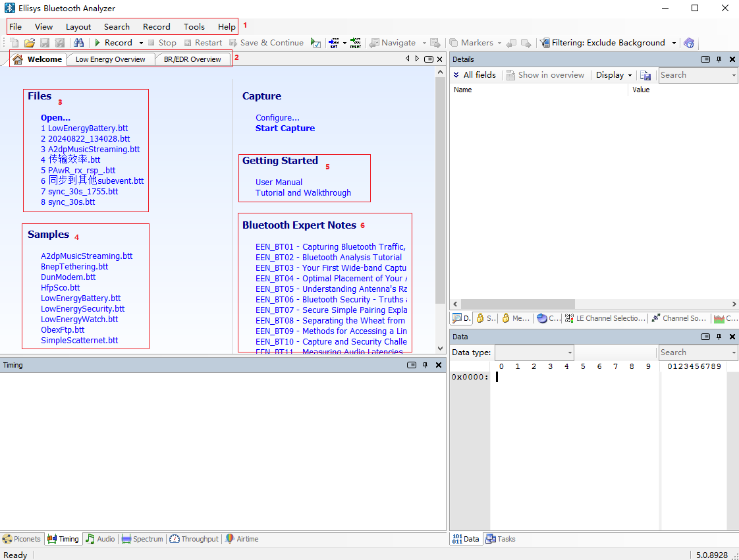This screenshot has height=560, width=739.
Task: Click the Welcome page scroll down arrow
Action: click(x=440, y=349)
